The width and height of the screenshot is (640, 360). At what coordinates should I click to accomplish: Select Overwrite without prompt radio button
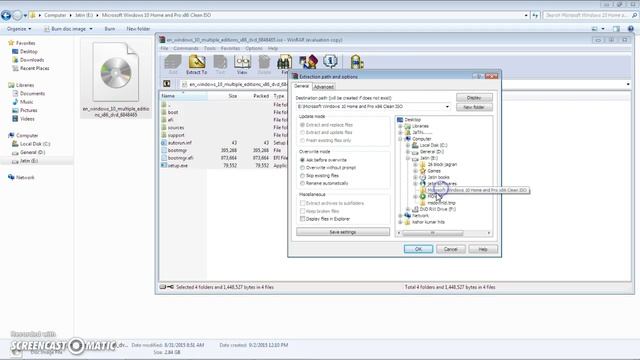pyautogui.click(x=302, y=168)
